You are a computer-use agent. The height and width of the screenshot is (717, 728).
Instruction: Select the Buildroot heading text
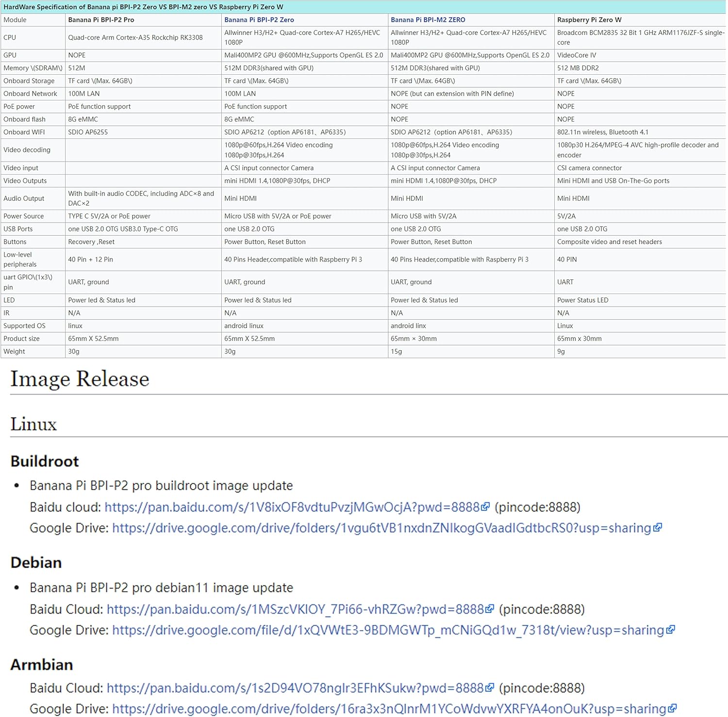tap(45, 461)
